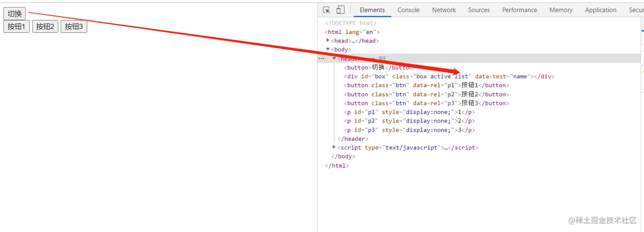This screenshot has width=644, height=232.
Task: Collapse the body element node
Action: coord(328,49)
